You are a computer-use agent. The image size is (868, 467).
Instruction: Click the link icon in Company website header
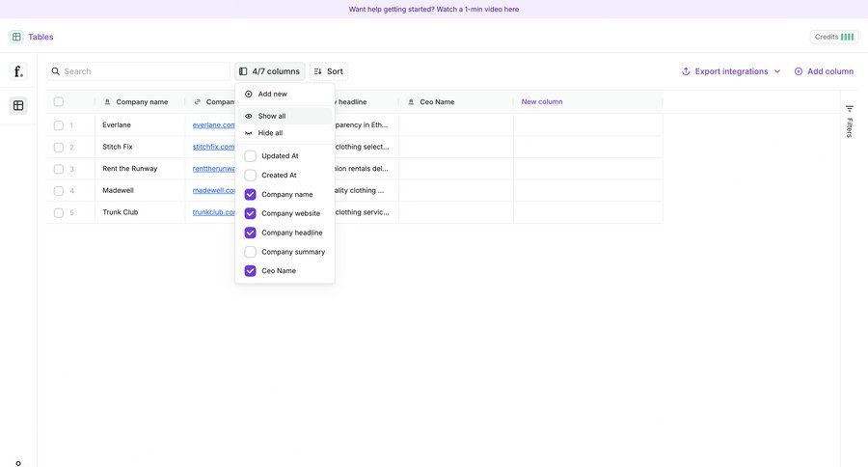(x=198, y=102)
